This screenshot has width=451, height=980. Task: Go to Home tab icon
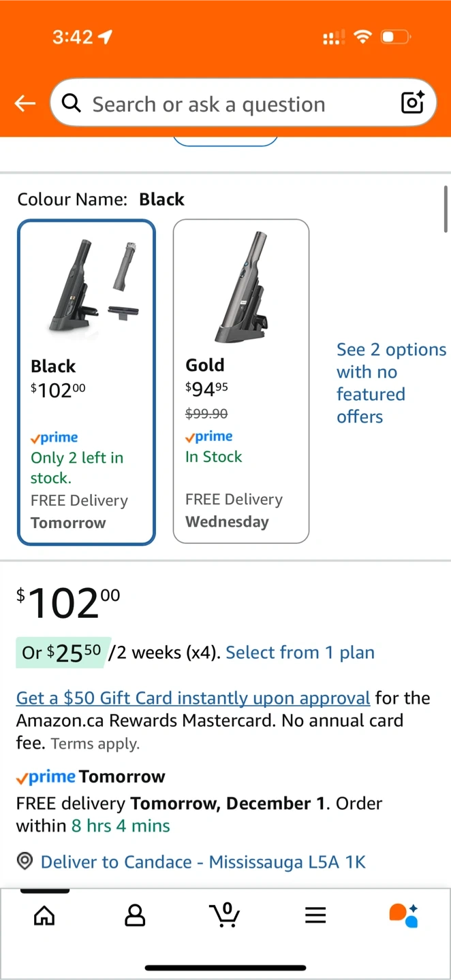point(44,915)
